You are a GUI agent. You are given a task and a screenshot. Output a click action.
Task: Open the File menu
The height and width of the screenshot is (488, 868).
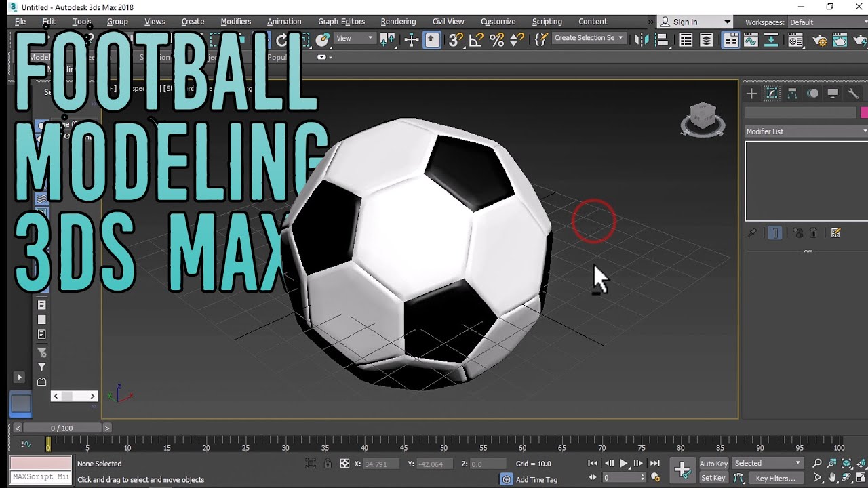point(20,22)
